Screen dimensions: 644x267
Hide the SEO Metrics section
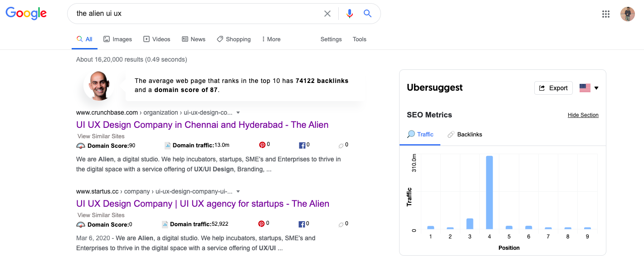click(583, 115)
